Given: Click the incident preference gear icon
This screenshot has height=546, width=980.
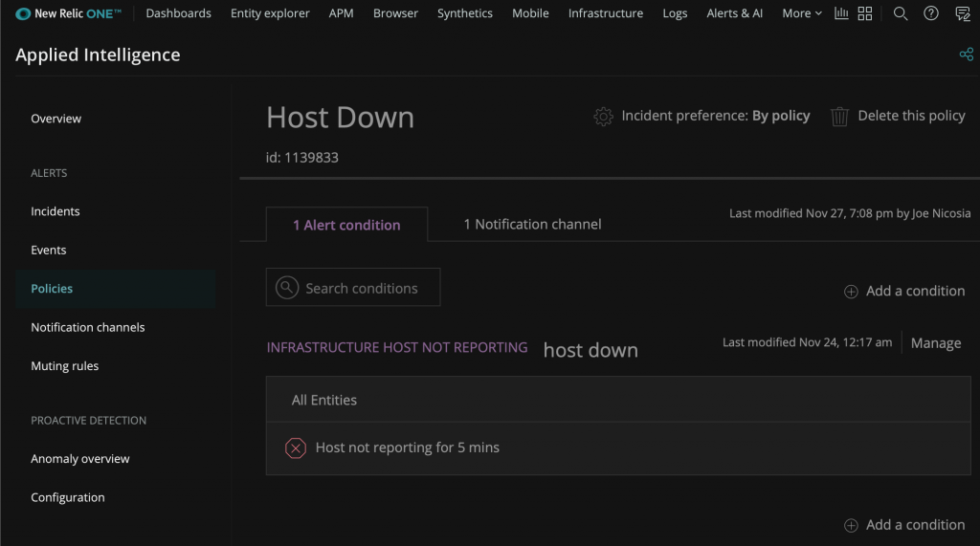Looking at the screenshot, I should 603,117.
